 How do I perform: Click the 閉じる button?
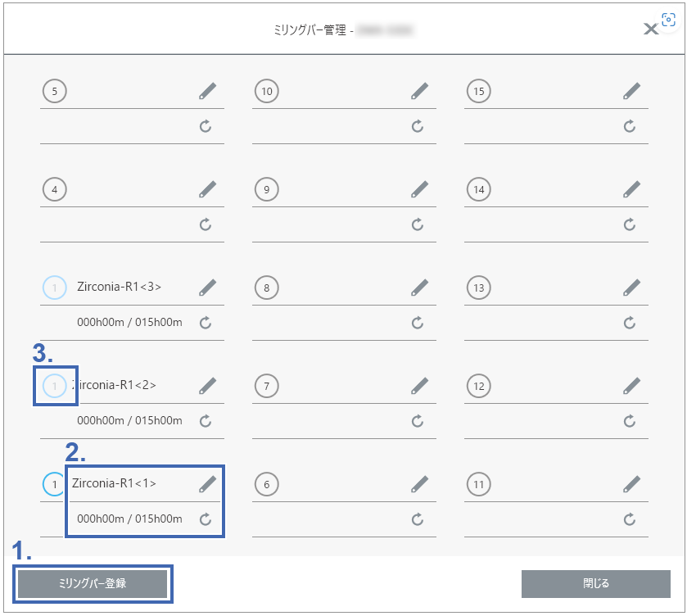pyautogui.click(x=595, y=584)
